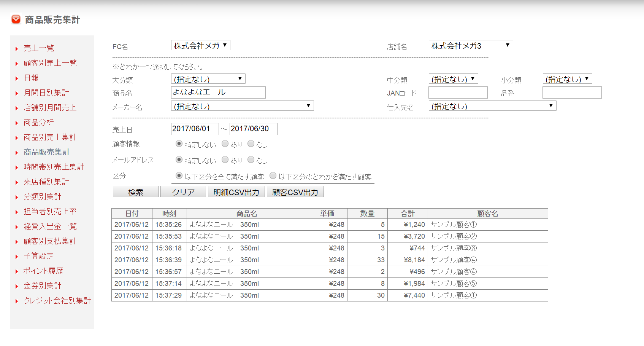Select メールアドレス なし radio
This screenshot has height=346, width=644.
[x=251, y=159]
